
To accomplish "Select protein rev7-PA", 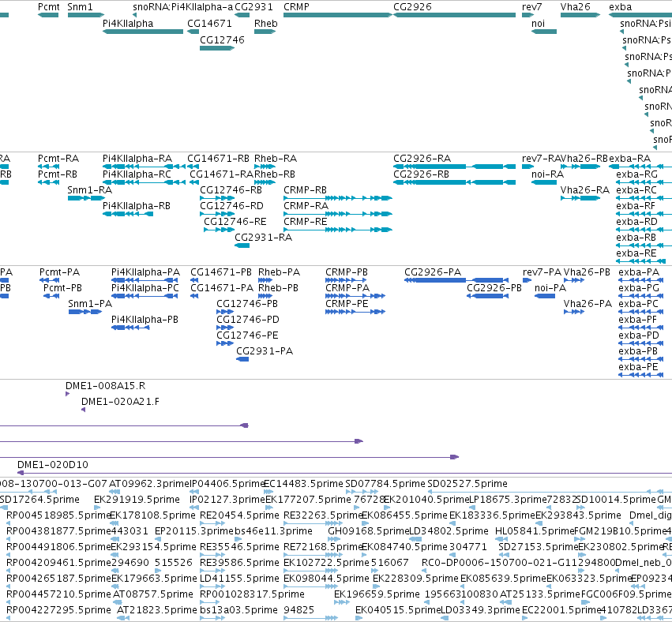I will (x=527, y=280).
